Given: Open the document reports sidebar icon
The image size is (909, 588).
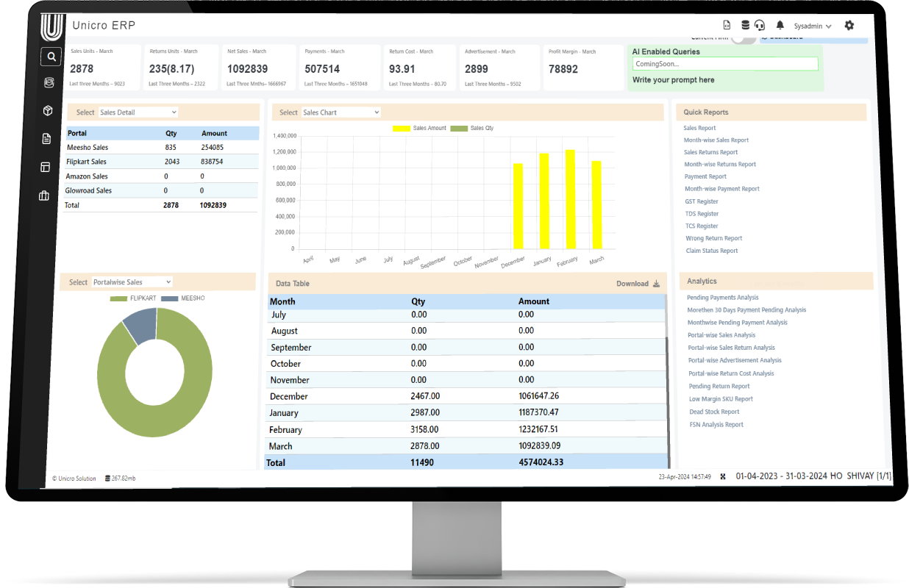Looking at the screenshot, I should click(47, 138).
